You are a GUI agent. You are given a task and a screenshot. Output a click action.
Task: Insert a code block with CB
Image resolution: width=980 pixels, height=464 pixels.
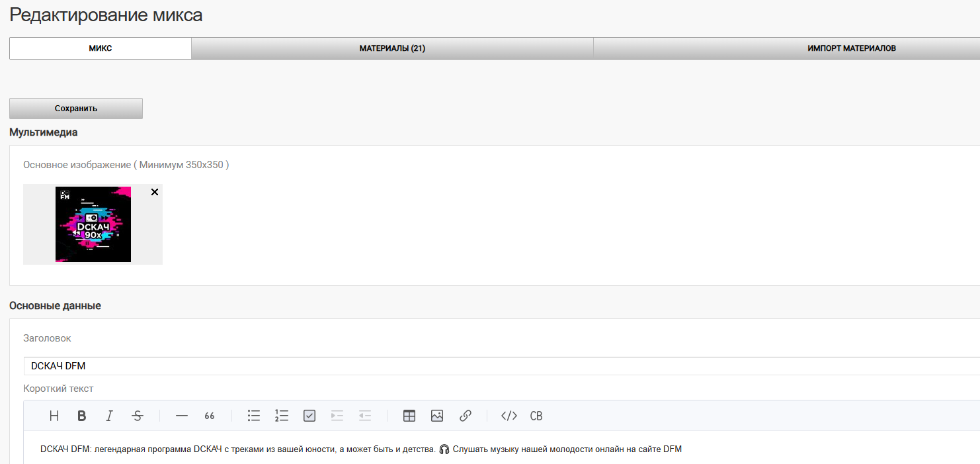click(536, 416)
